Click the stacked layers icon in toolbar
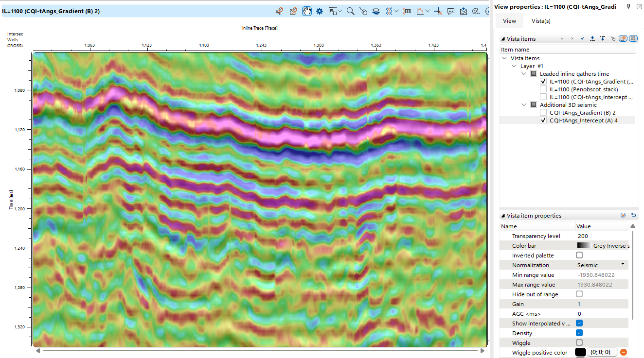This screenshot has height=358, width=644. click(x=376, y=11)
